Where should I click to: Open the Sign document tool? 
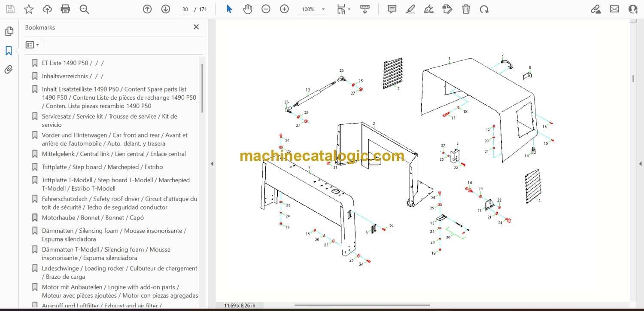(429, 9)
